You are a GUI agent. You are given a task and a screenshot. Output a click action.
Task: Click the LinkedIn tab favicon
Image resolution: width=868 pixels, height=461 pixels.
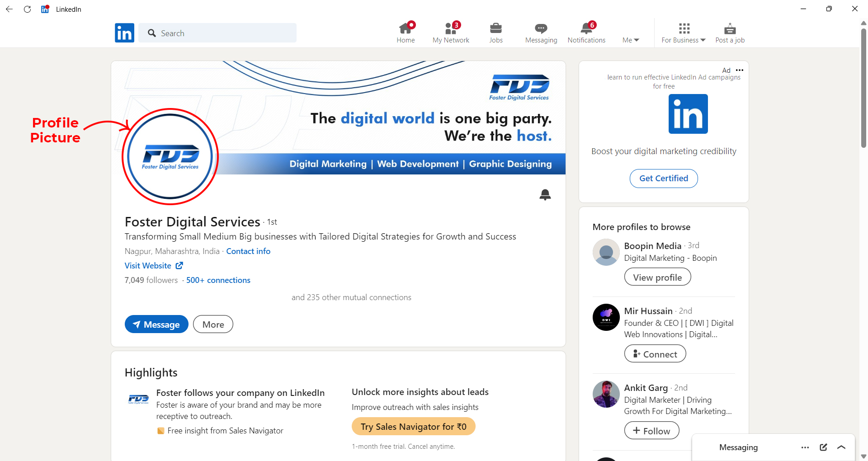tap(45, 9)
